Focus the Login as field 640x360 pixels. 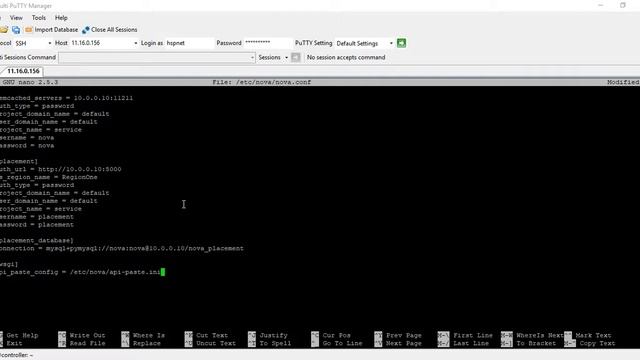pos(189,43)
